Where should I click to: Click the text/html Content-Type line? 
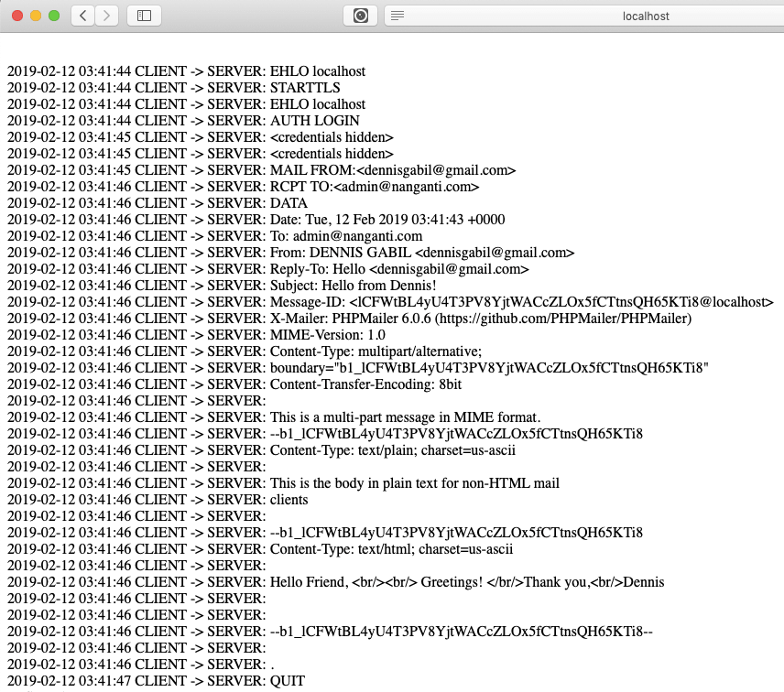pos(391,549)
